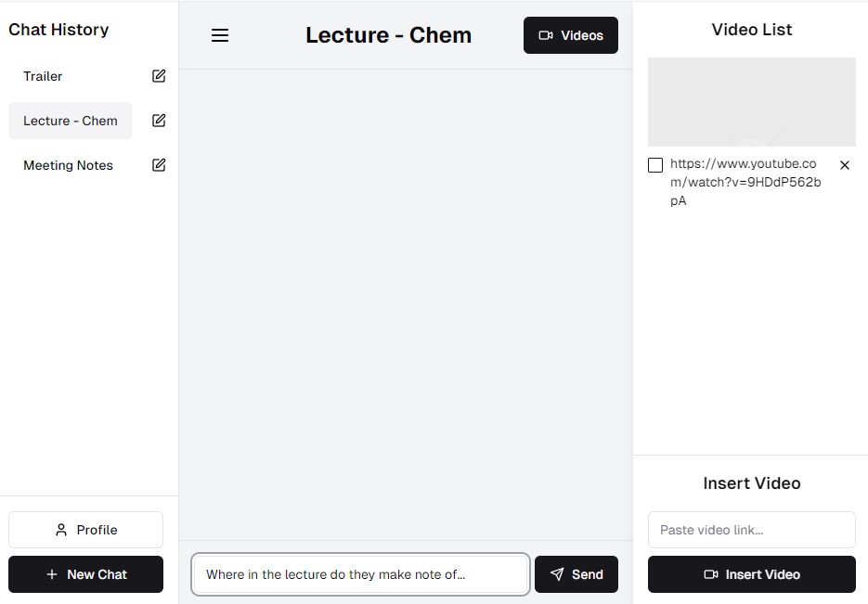Open the Meeting Notes chat
This screenshot has height=604, width=868.
(68, 165)
